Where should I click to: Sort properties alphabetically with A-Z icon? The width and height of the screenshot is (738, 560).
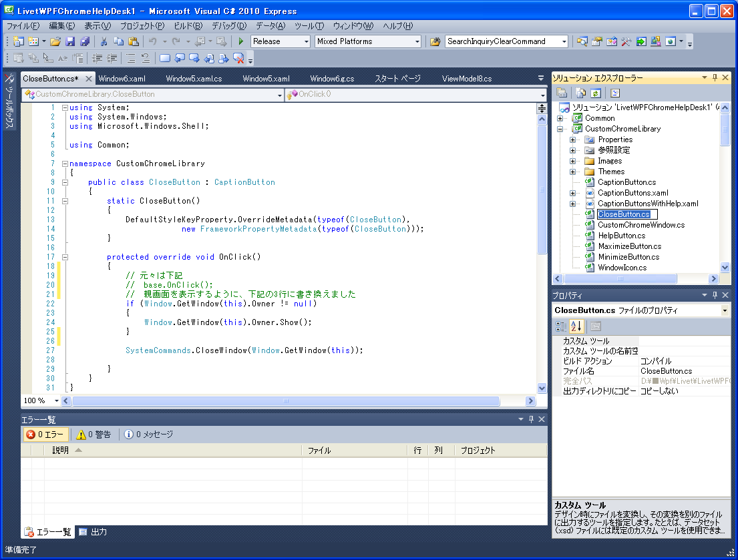[576, 326]
